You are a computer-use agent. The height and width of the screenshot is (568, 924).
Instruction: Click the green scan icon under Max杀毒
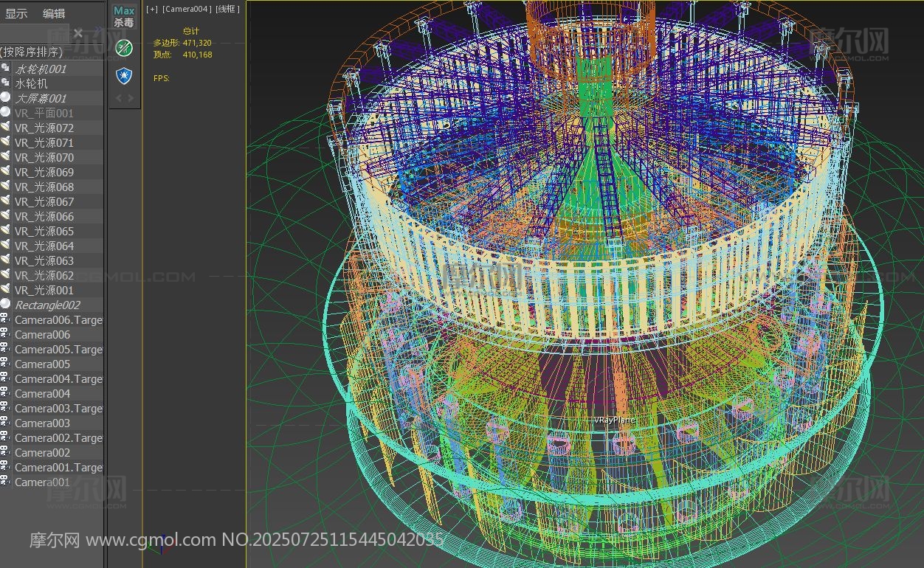click(x=124, y=49)
